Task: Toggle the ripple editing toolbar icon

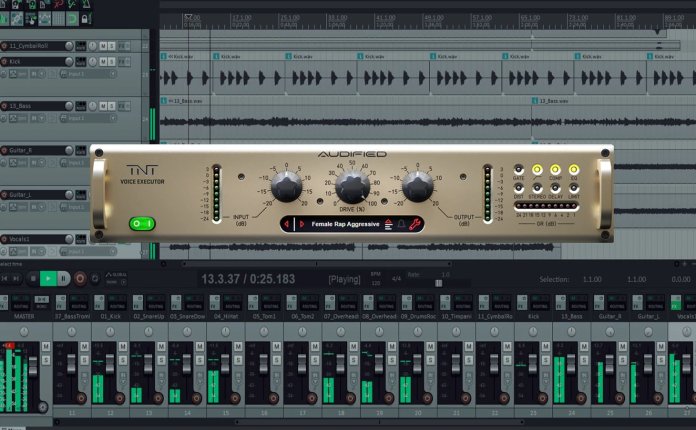Action: 31,19
